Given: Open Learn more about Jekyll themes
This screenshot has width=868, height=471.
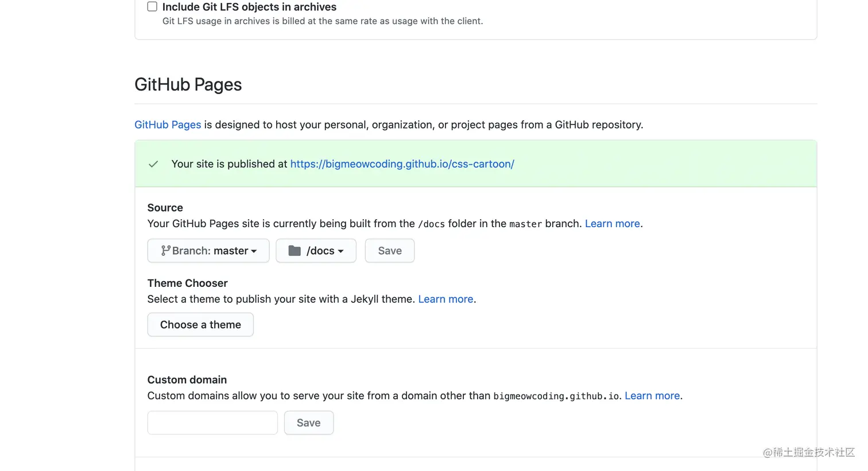Looking at the screenshot, I should [x=445, y=299].
